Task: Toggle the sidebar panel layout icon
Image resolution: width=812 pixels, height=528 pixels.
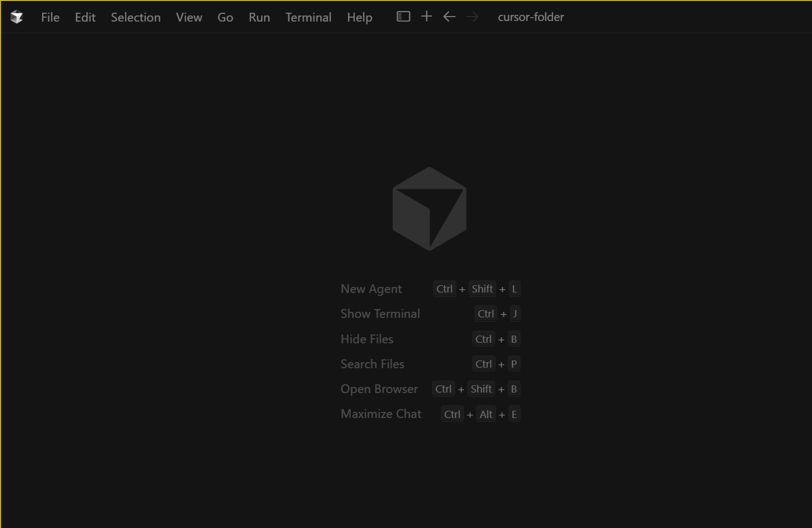Action: [x=403, y=17]
